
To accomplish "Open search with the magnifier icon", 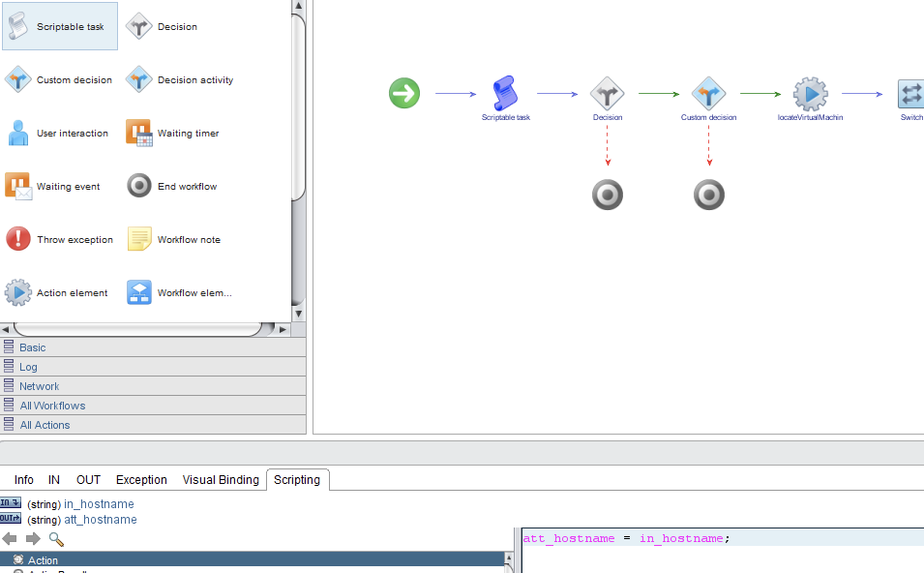I will pyautogui.click(x=56, y=539).
